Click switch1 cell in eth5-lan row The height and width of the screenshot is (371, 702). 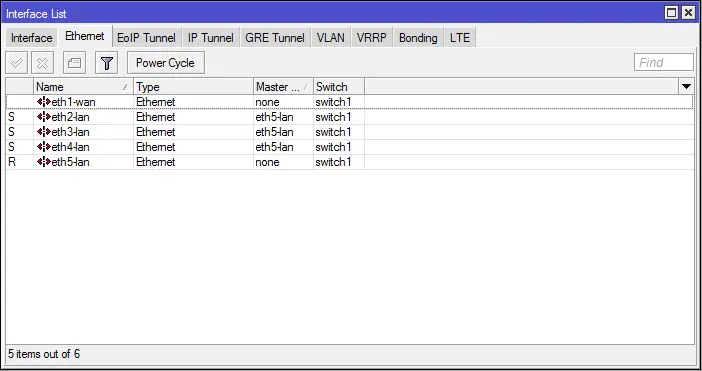[339, 162]
